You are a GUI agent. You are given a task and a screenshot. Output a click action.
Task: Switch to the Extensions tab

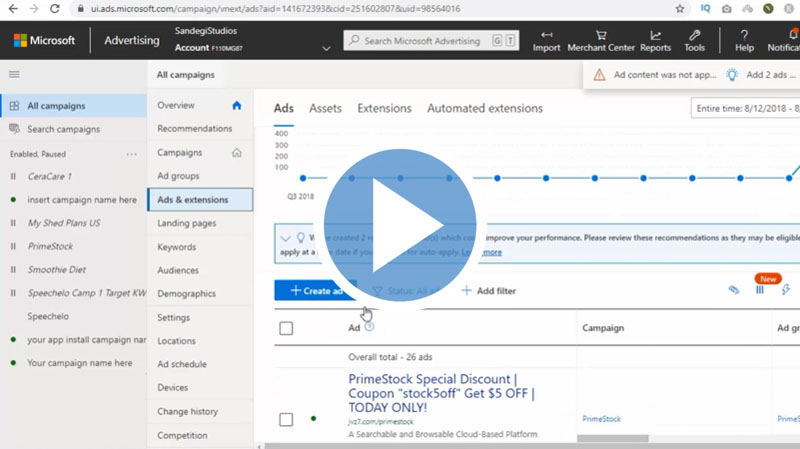(x=384, y=108)
